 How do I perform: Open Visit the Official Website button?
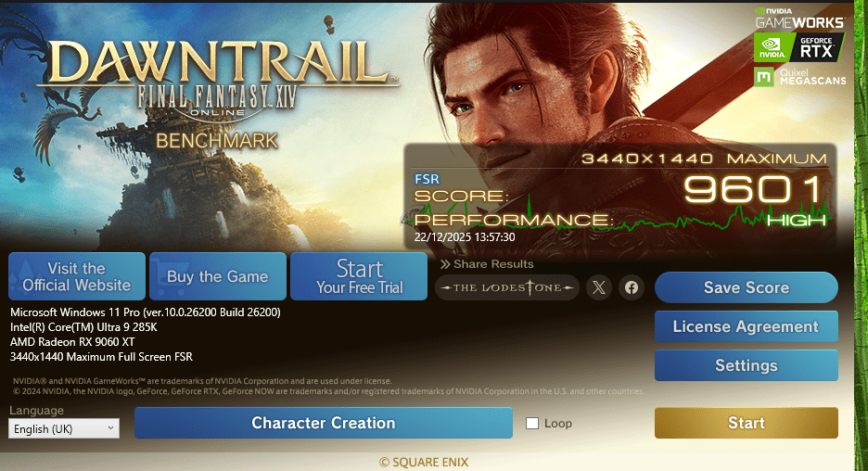pos(77,276)
